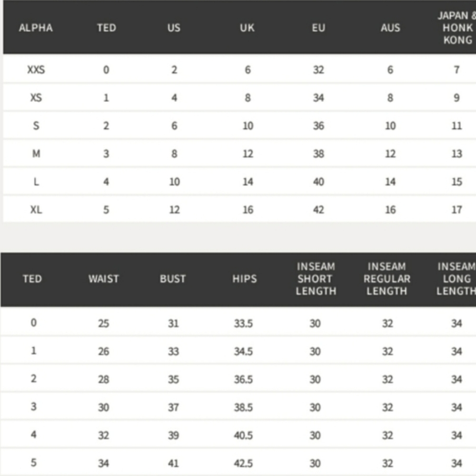
Task: Select the EU column header
Action: [318, 28]
